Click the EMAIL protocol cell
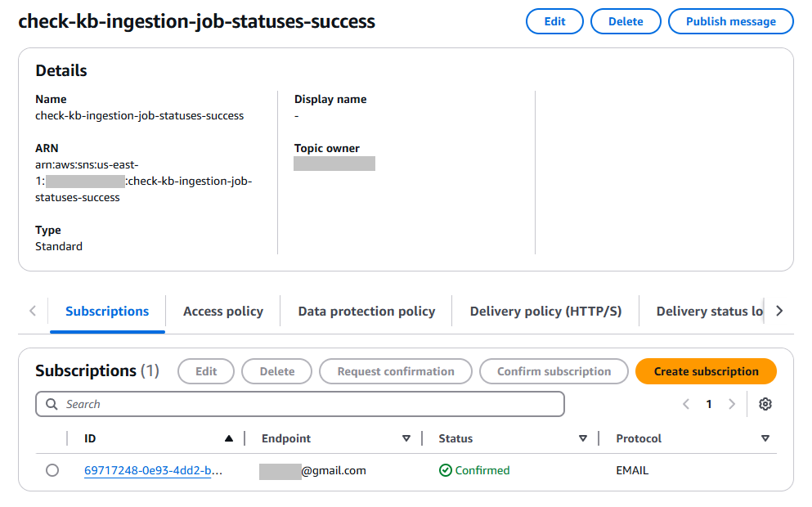This screenshot has height=507, width=812. pos(632,470)
